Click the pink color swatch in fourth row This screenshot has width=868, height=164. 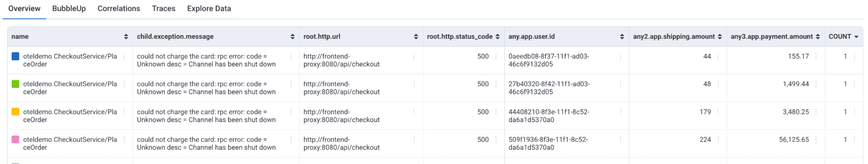15,140
